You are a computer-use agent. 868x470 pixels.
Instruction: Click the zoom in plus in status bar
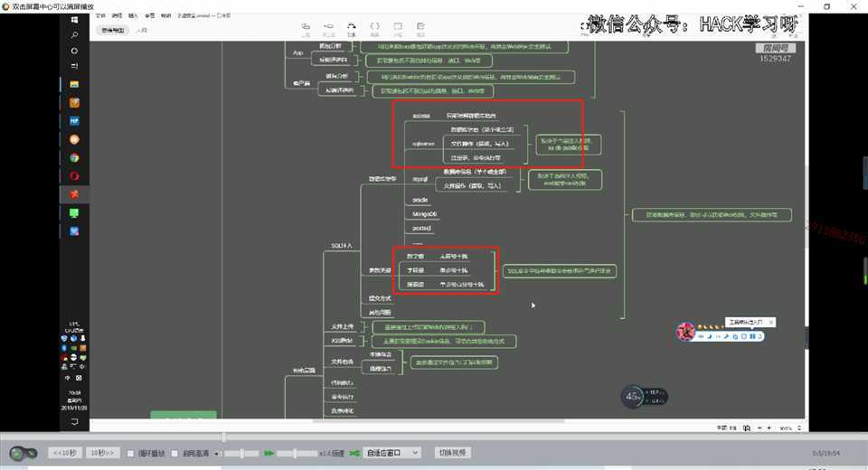click(769, 428)
